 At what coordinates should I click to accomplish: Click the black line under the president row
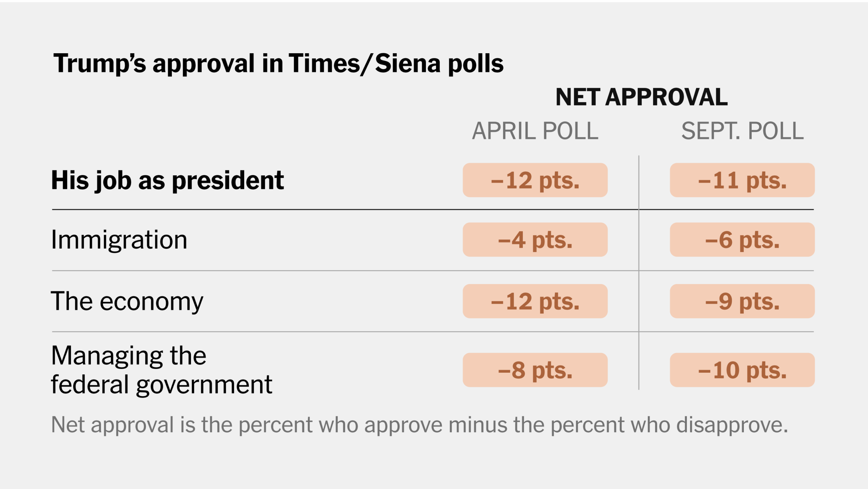click(339, 210)
